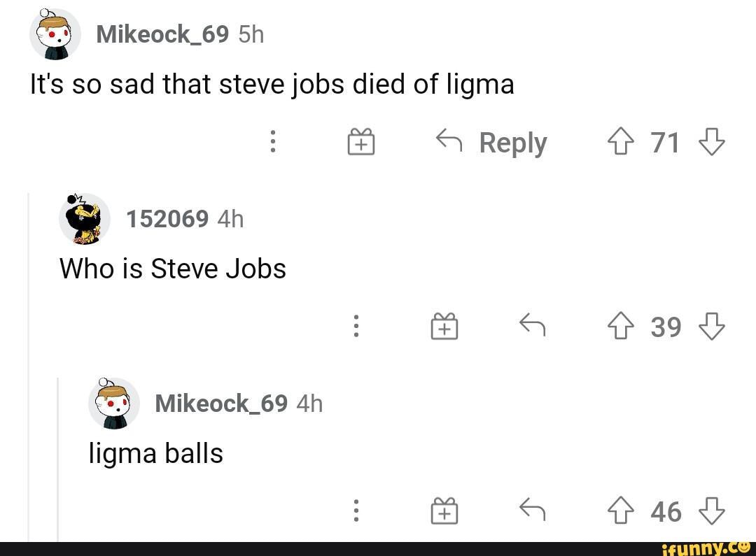The height and width of the screenshot is (556, 756).
Task: Downvote the ligma balls reply
Action: pyautogui.click(x=713, y=511)
